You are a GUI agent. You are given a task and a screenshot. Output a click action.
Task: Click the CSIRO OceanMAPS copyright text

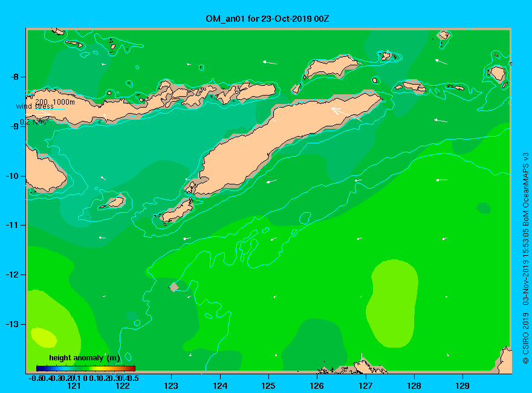525,258
